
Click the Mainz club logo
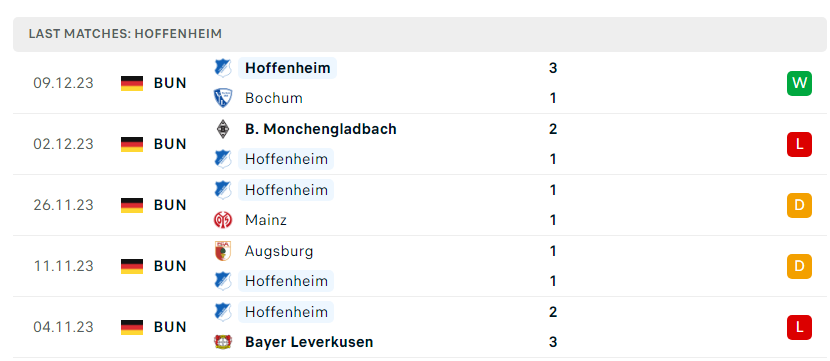pyautogui.click(x=223, y=220)
